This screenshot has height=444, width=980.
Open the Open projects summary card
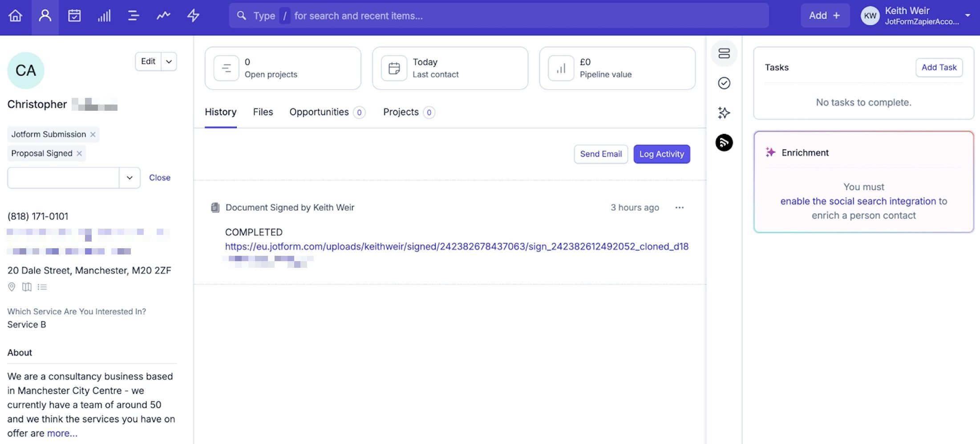(283, 68)
